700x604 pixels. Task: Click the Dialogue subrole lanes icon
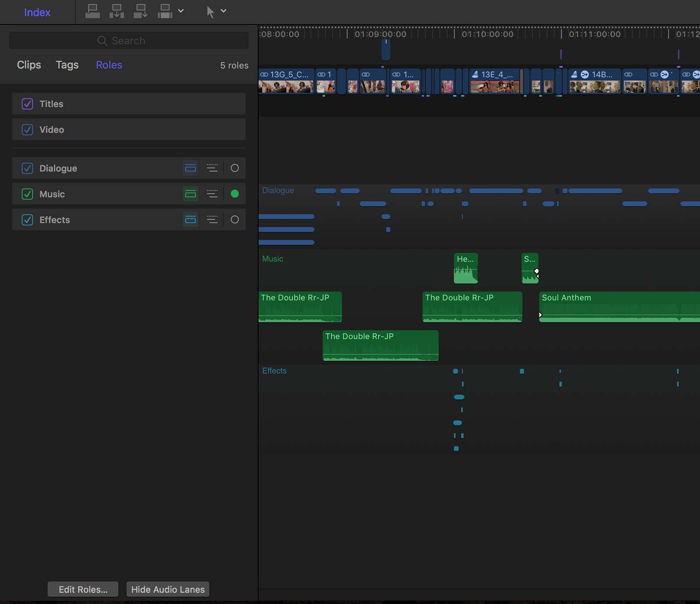pos(212,168)
